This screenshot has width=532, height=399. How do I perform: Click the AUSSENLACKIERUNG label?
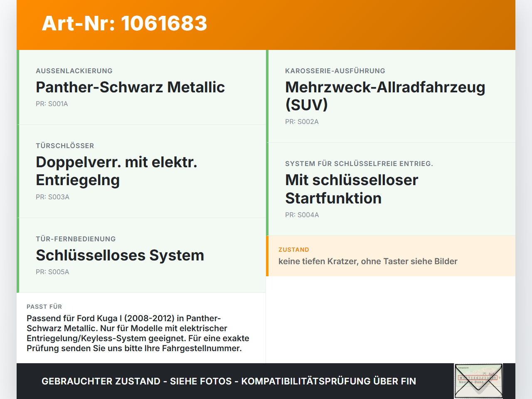pos(74,71)
